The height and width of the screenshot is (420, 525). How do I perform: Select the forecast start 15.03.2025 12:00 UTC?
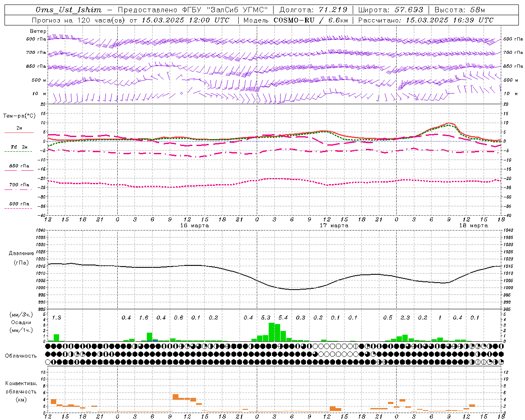pyautogui.click(x=185, y=20)
